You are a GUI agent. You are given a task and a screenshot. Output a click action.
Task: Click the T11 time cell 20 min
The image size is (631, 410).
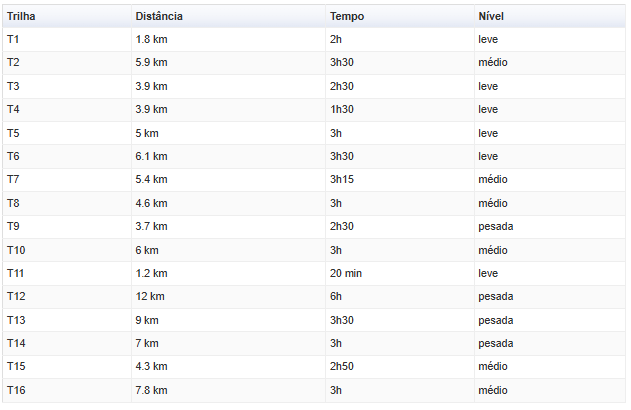[400, 274]
